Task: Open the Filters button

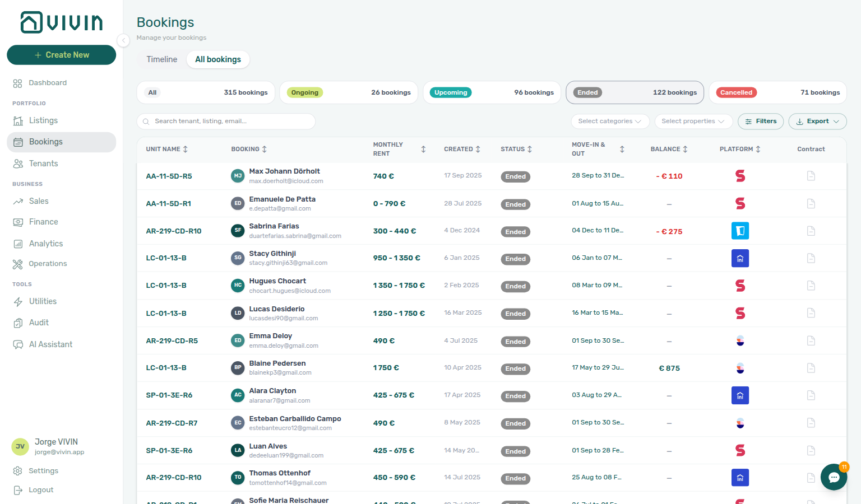Action: pyautogui.click(x=761, y=122)
